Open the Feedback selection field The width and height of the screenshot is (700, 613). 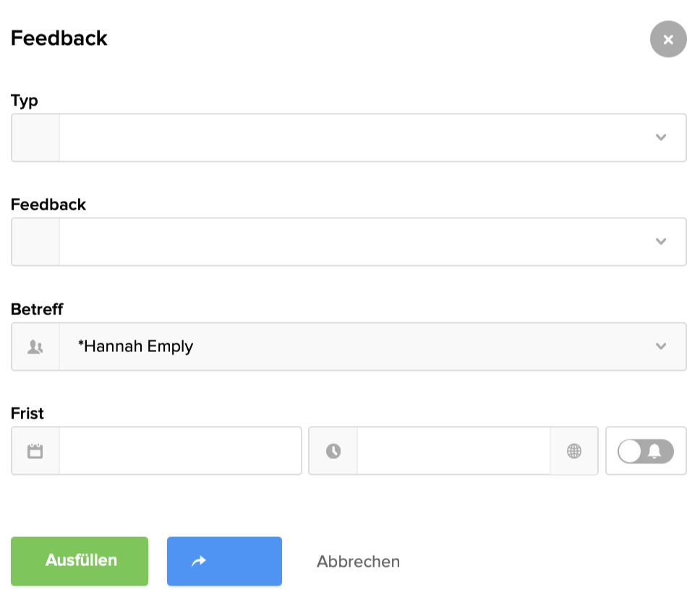click(x=354, y=241)
